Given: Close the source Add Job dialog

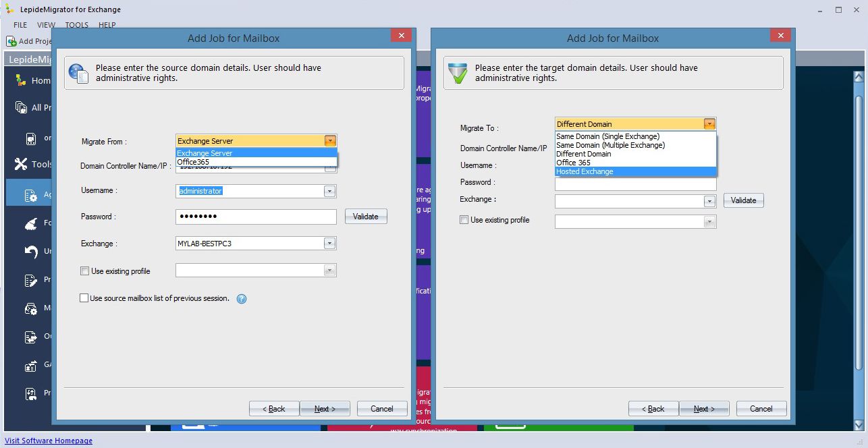Looking at the screenshot, I should pyautogui.click(x=401, y=36).
